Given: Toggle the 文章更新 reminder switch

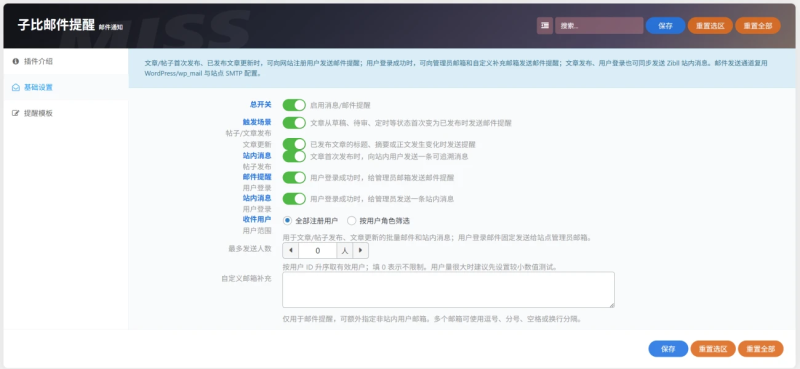Looking at the screenshot, I should pyautogui.click(x=294, y=144).
